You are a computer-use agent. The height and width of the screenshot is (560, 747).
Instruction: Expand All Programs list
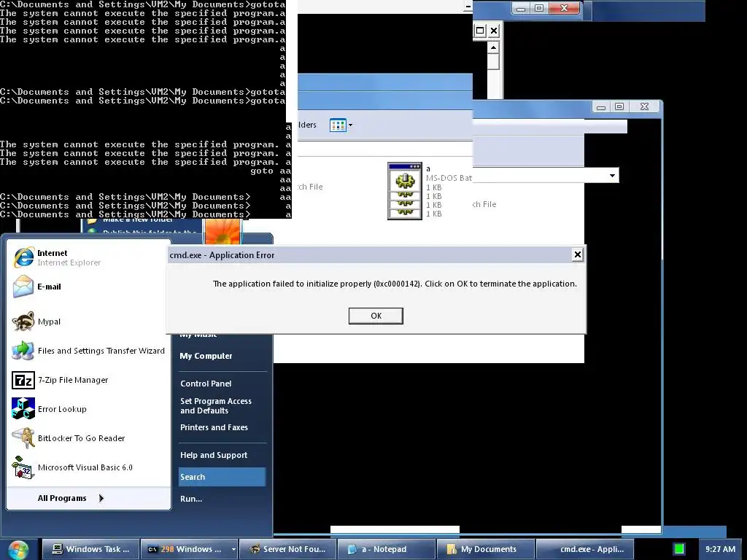(71, 498)
